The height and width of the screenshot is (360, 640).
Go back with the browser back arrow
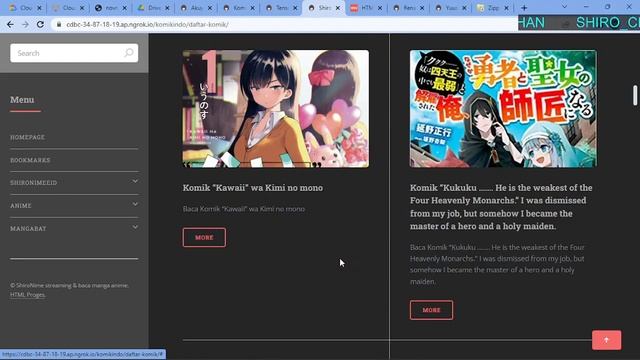tap(10, 24)
